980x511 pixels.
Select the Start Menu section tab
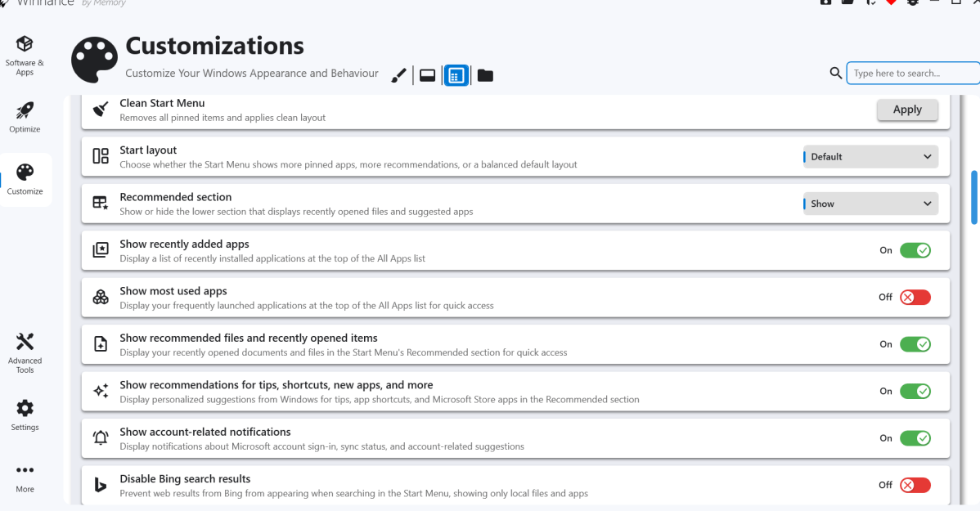[x=456, y=76]
